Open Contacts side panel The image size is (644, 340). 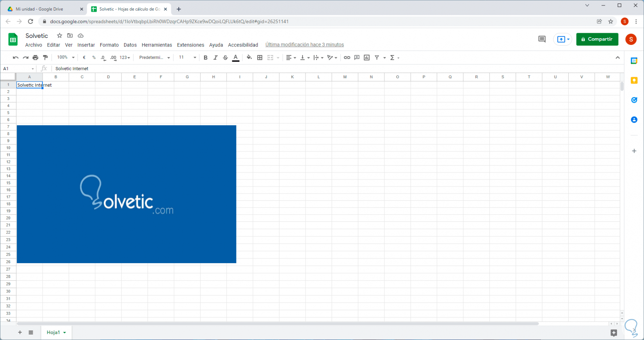click(634, 120)
